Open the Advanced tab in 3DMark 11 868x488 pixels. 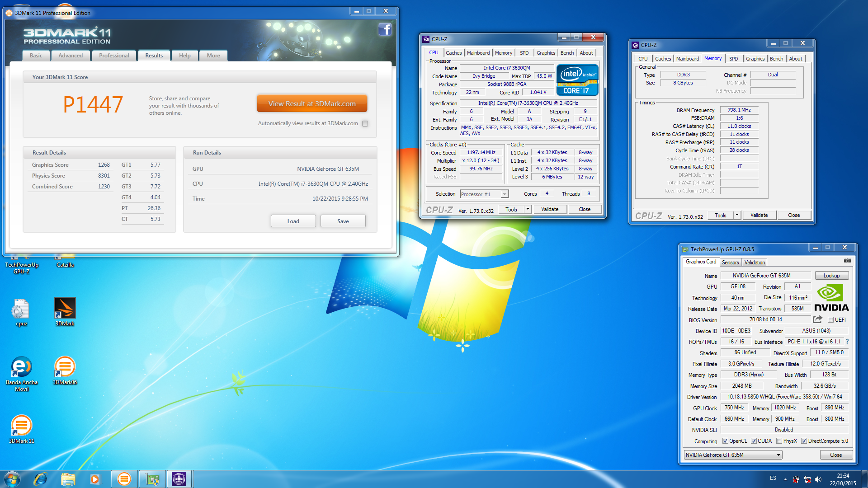tap(71, 56)
